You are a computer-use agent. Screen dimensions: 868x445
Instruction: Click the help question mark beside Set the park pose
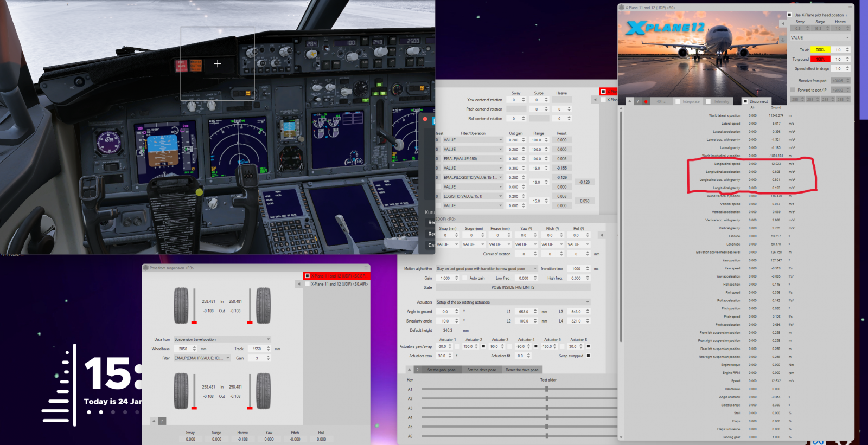[417, 370]
